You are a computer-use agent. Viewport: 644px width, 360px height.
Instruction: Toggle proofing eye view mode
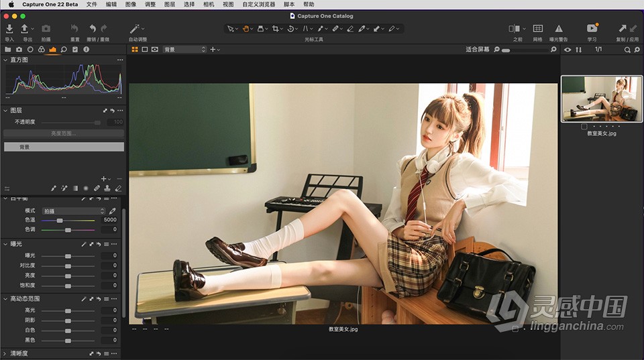(x=154, y=49)
